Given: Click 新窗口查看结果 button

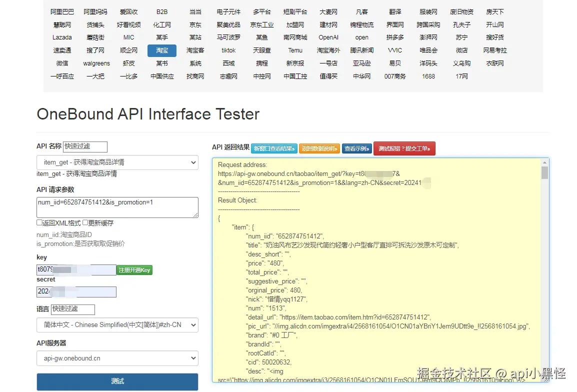Looking at the screenshot, I should pos(274,148).
